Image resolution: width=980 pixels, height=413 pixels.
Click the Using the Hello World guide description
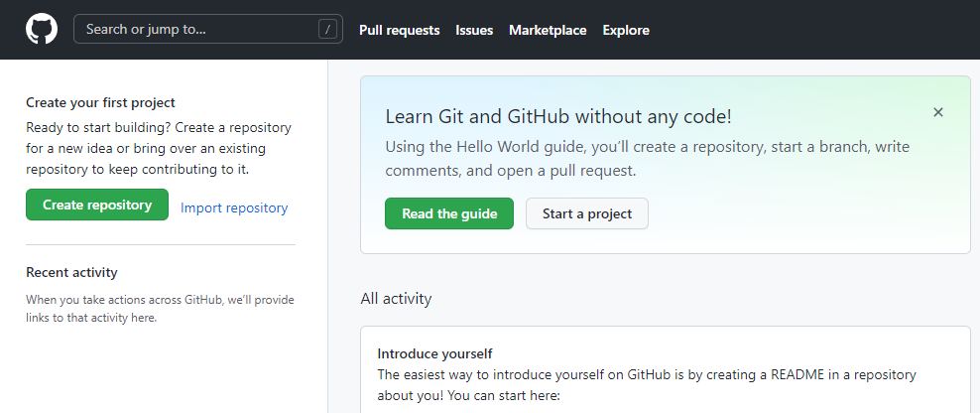[x=648, y=158]
